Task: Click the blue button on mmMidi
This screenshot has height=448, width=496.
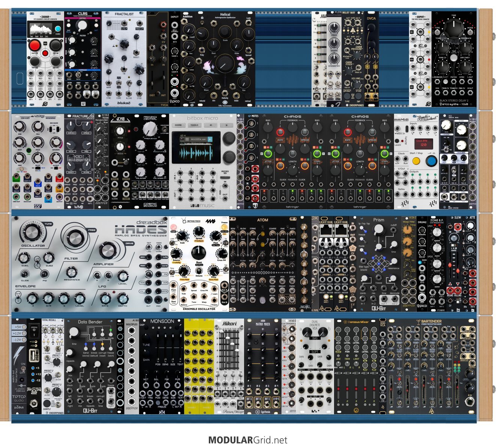Action: point(431,161)
